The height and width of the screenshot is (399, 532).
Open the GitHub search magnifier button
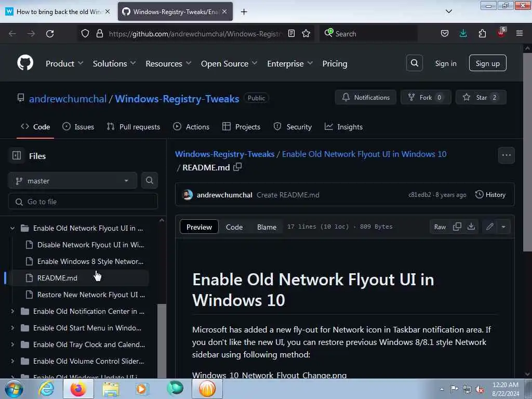click(x=414, y=63)
